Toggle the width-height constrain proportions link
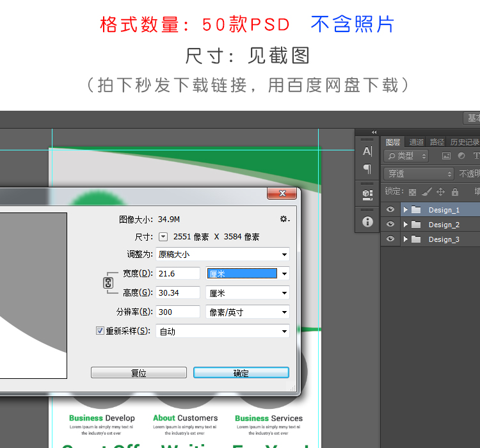 click(108, 283)
